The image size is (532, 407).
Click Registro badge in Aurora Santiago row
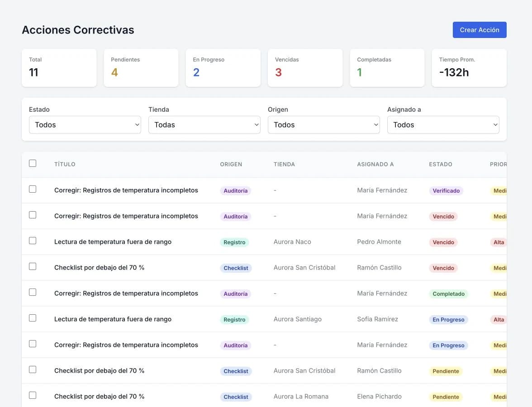point(234,319)
